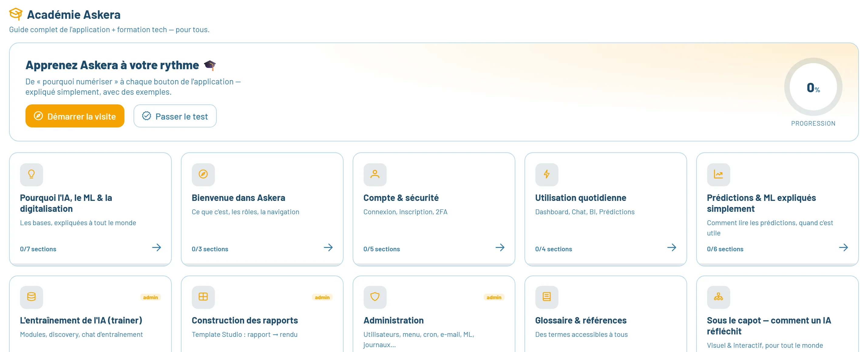Click the compass icon on Bienvenue dans Askera
Image resolution: width=868 pixels, height=352 pixels.
pos(203,174)
